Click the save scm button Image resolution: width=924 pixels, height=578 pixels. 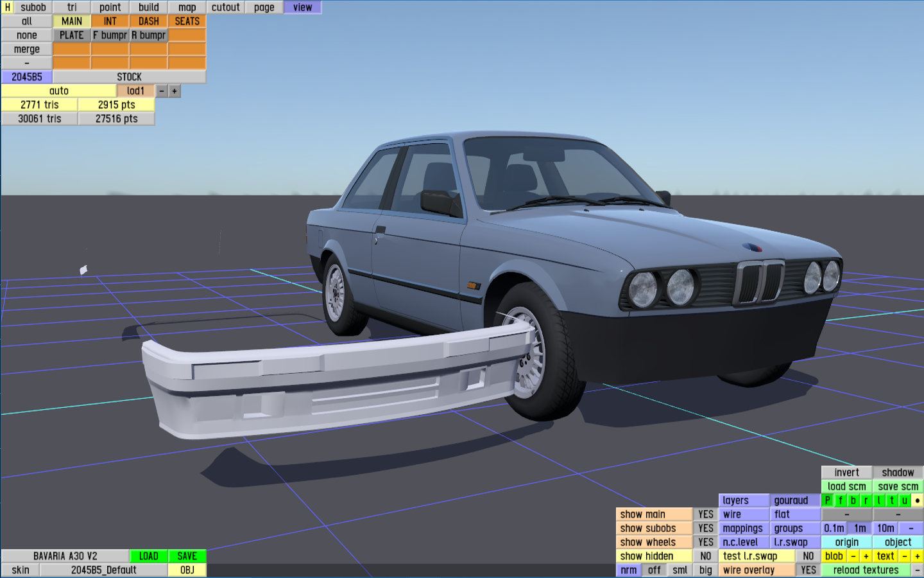[898, 487]
